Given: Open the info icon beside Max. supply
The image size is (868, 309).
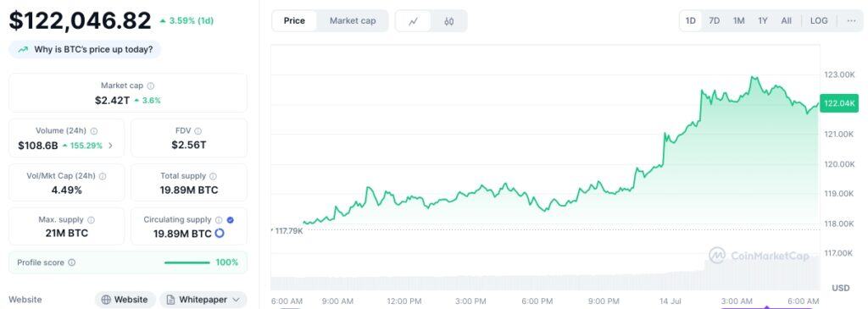Looking at the screenshot, I should pos(91,220).
